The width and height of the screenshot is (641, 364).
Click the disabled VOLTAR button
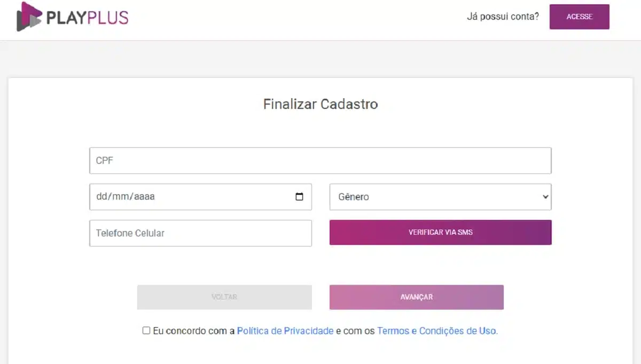(x=224, y=297)
